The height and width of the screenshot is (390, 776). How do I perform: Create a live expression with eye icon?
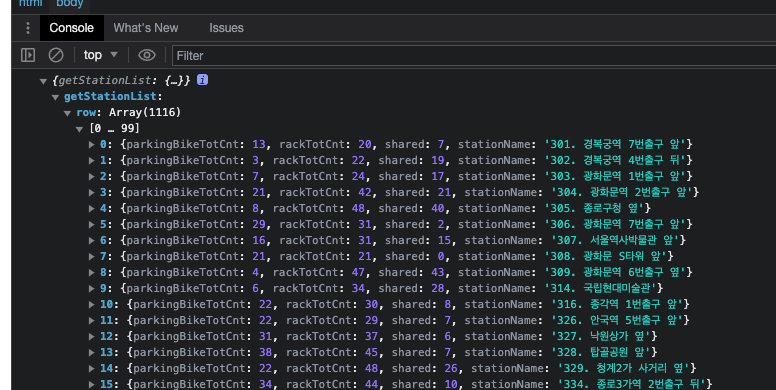tap(146, 55)
